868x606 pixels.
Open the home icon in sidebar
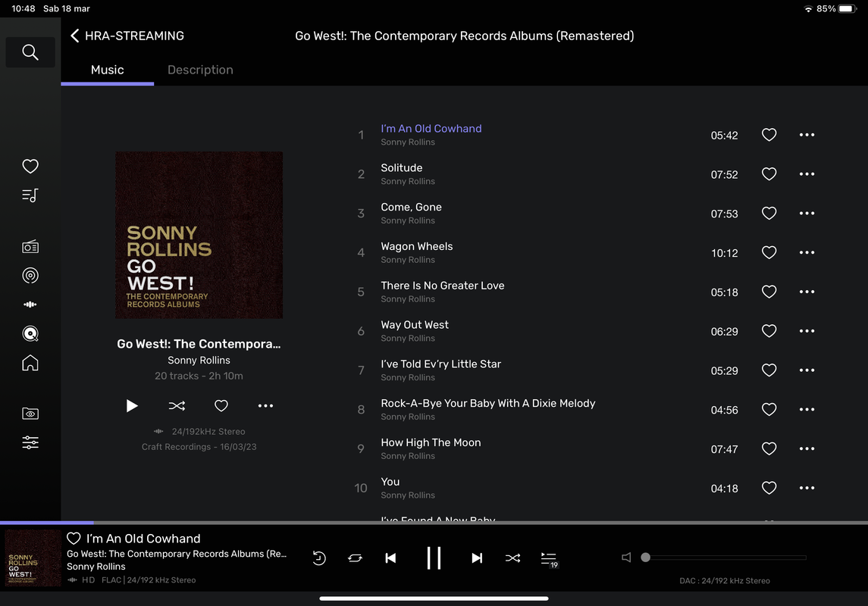click(x=30, y=363)
